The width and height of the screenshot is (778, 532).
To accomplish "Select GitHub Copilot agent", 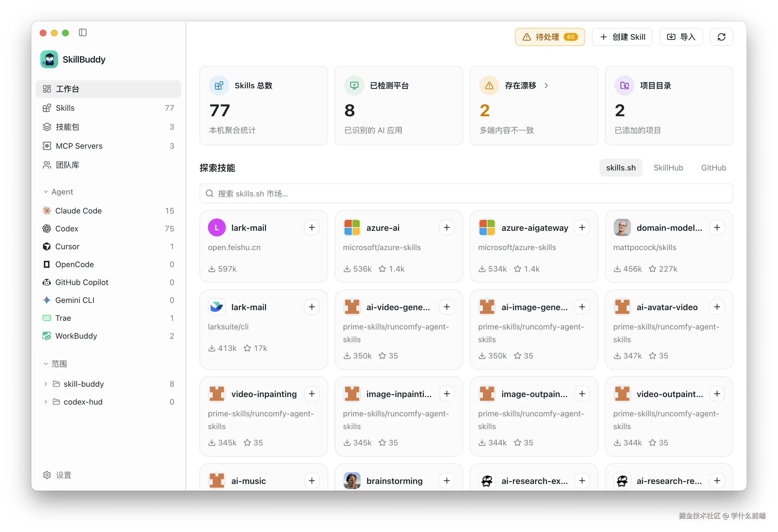I will [108, 282].
